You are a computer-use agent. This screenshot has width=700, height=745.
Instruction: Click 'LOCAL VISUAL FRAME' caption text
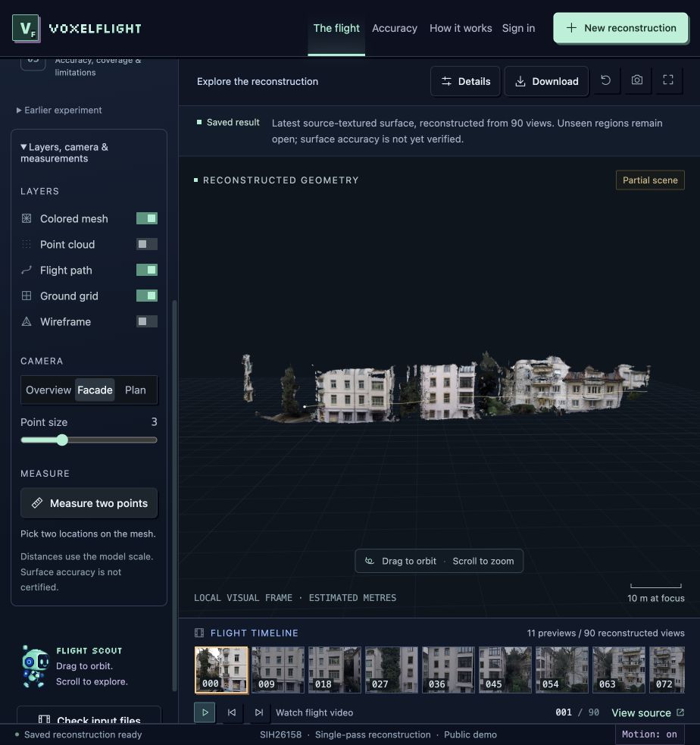tap(243, 598)
